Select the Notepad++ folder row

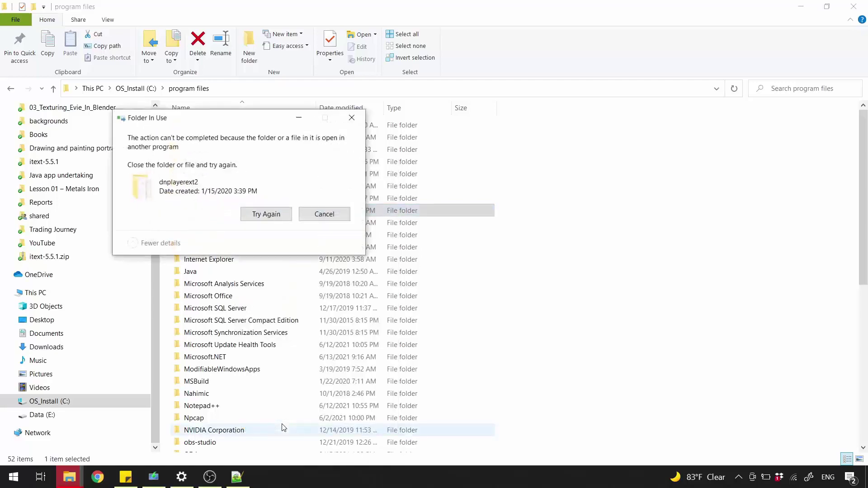[x=332, y=406]
